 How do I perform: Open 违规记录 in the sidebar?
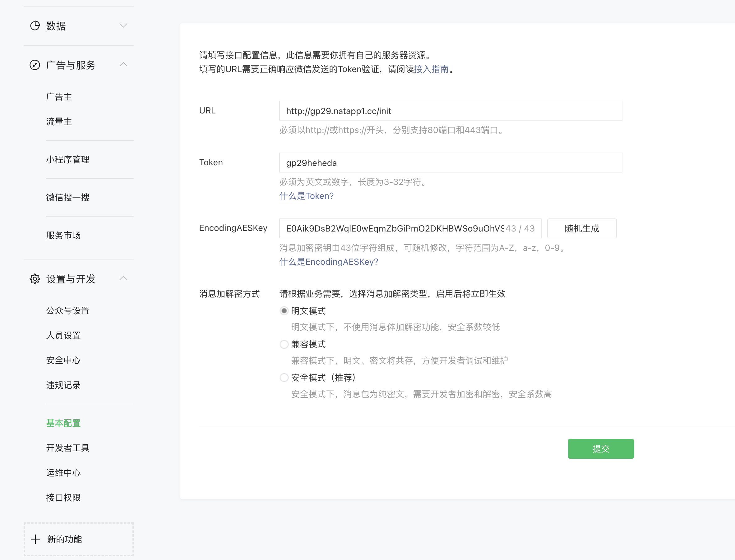[x=63, y=385]
